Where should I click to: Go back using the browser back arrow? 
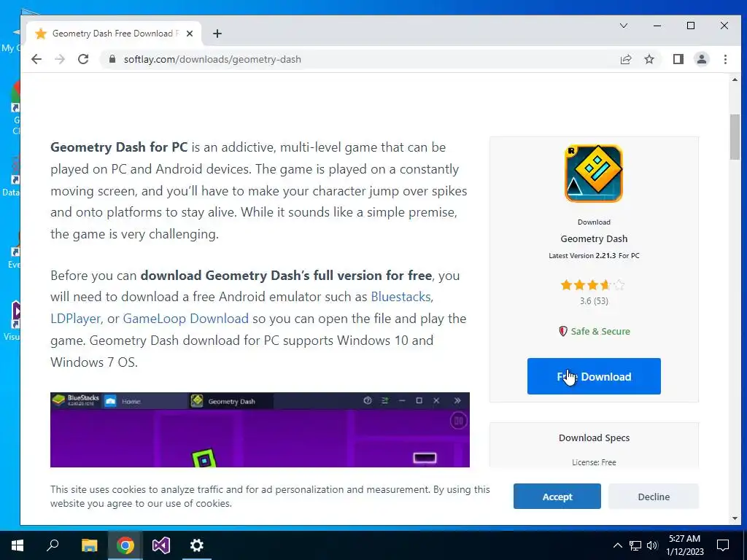click(36, 60)
